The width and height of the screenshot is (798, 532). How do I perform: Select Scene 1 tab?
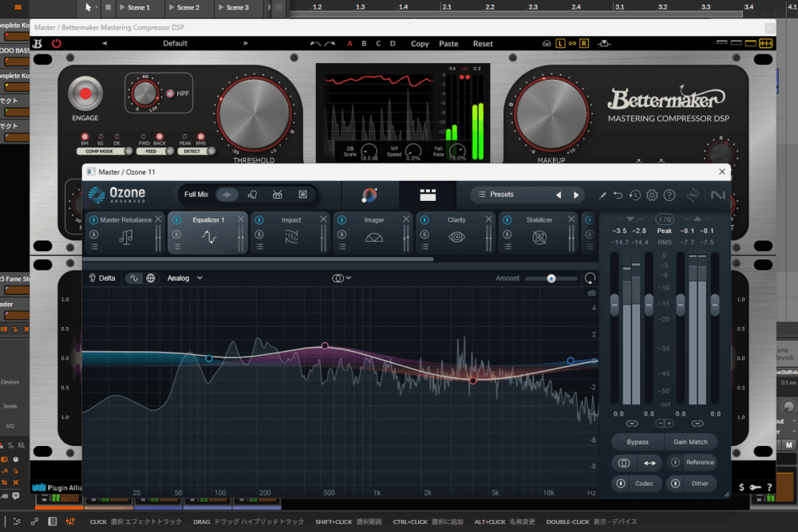138,7
